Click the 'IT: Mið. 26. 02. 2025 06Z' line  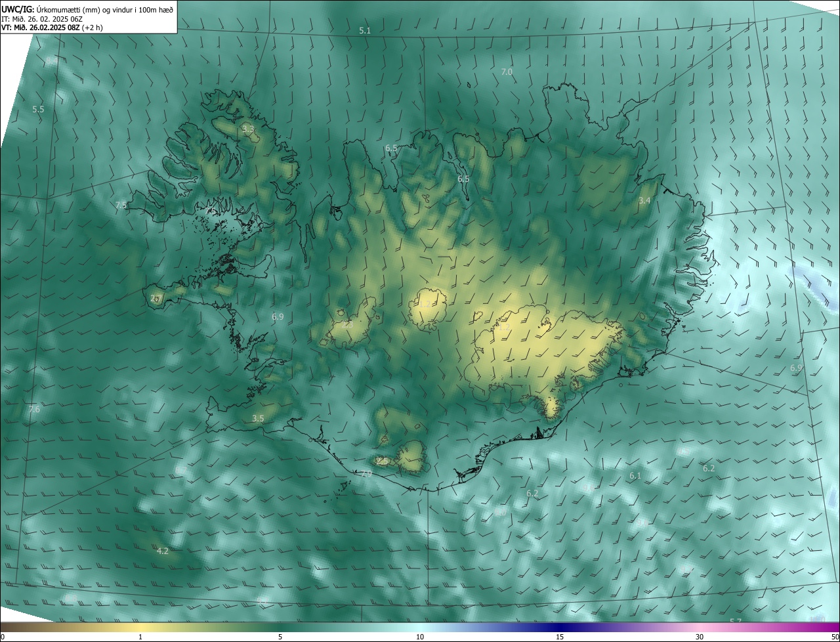(43, 18)
